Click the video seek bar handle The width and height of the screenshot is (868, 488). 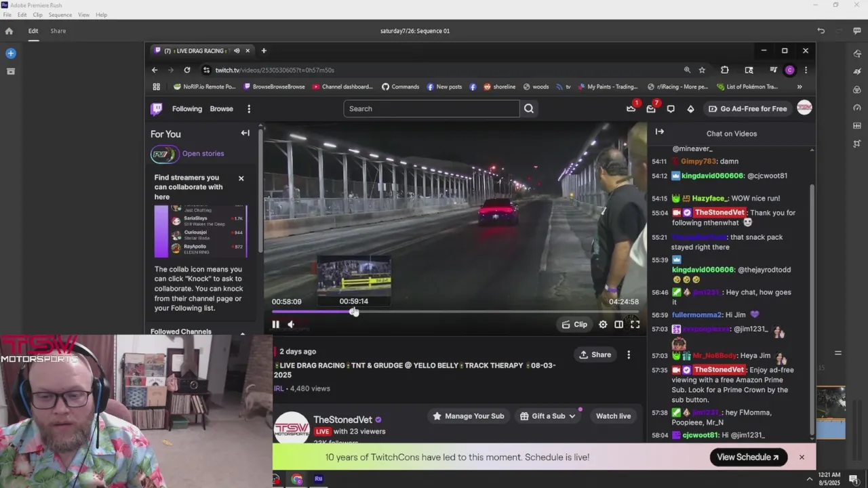point(353,312)
